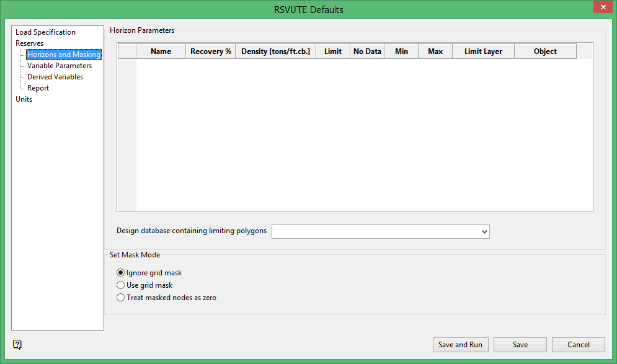The image size is (617, 364).
Task: Open Report page in the tree
Action: point(38,88)
